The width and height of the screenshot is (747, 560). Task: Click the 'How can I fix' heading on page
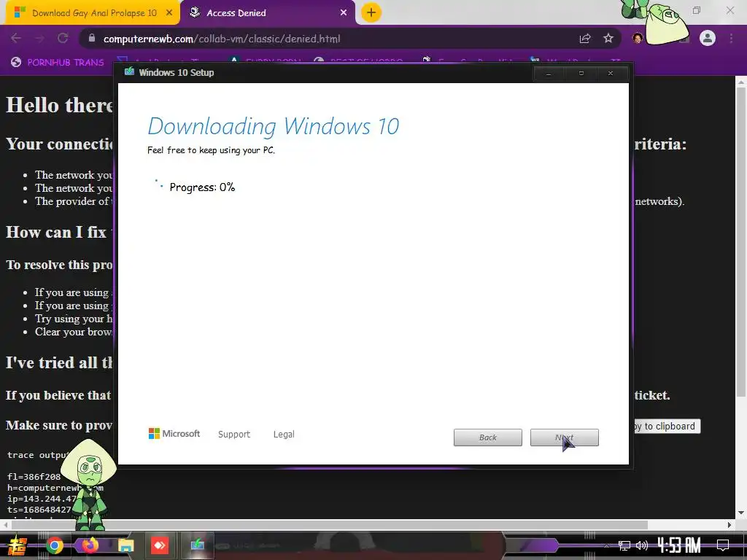coord(57,233)
